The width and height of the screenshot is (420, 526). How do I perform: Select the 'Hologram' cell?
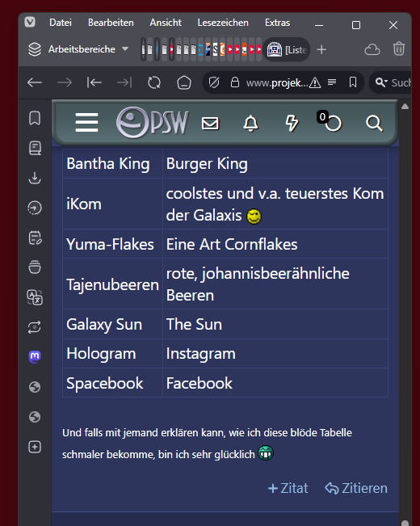pos(113,354)
